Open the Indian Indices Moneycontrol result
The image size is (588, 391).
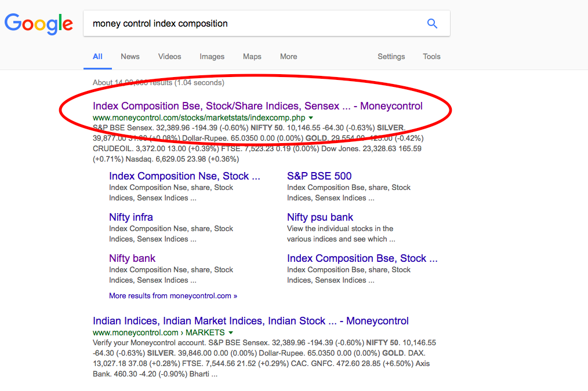251,321
